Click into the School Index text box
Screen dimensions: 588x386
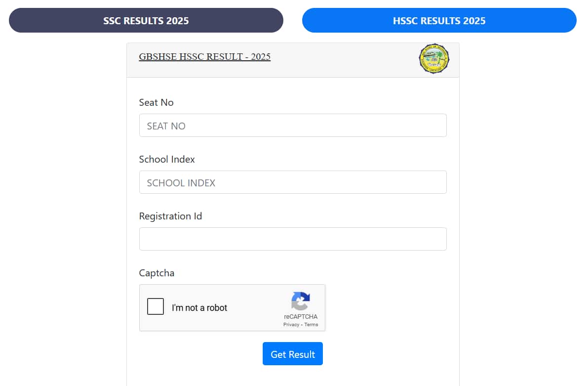tap(293, 182)
